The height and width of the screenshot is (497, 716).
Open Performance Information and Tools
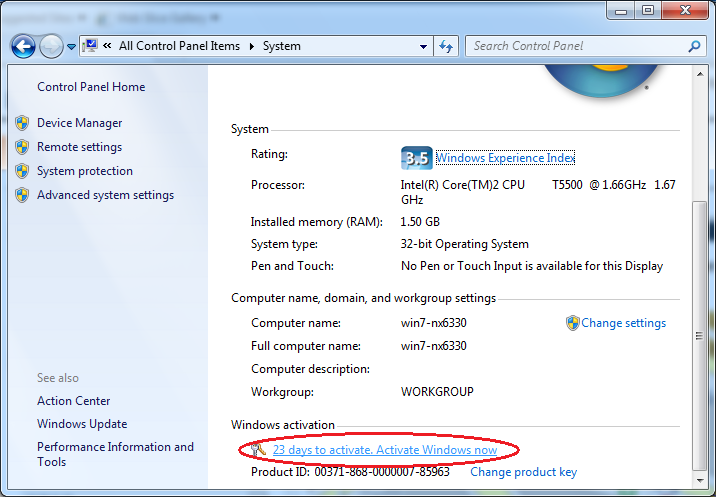pos(115,454)
